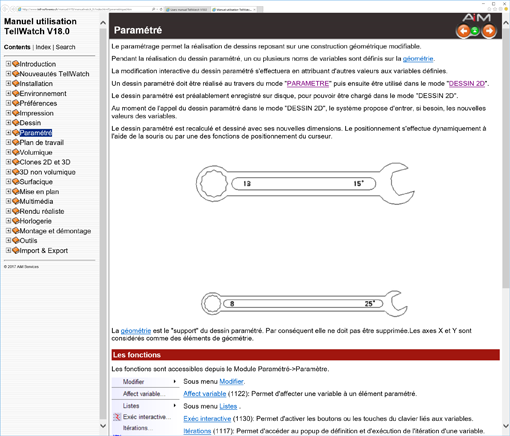The width and height of the screenshot is (510, 436).
Task: Open the Itérations (1117) link
Action: tap(197, 431)
